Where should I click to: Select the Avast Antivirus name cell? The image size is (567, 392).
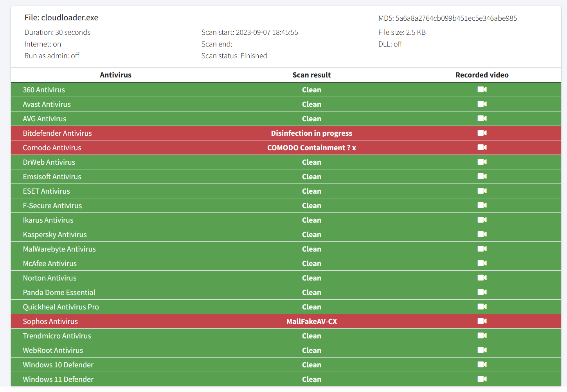coord(47,104)
